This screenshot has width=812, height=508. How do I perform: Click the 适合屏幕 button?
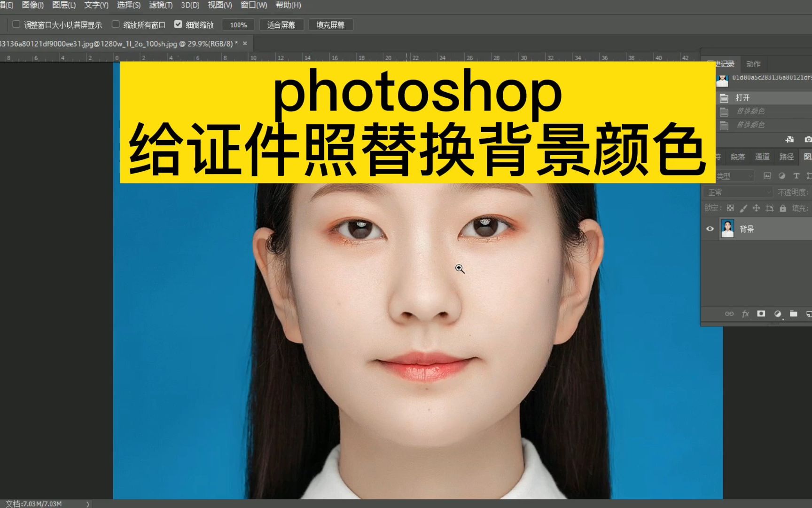click(281, 24)
